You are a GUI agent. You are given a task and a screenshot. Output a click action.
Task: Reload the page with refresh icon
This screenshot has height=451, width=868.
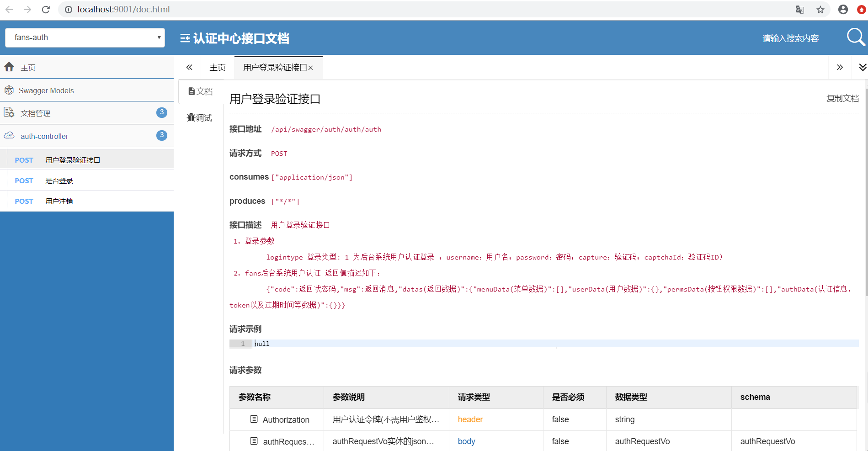coord(46,9)
